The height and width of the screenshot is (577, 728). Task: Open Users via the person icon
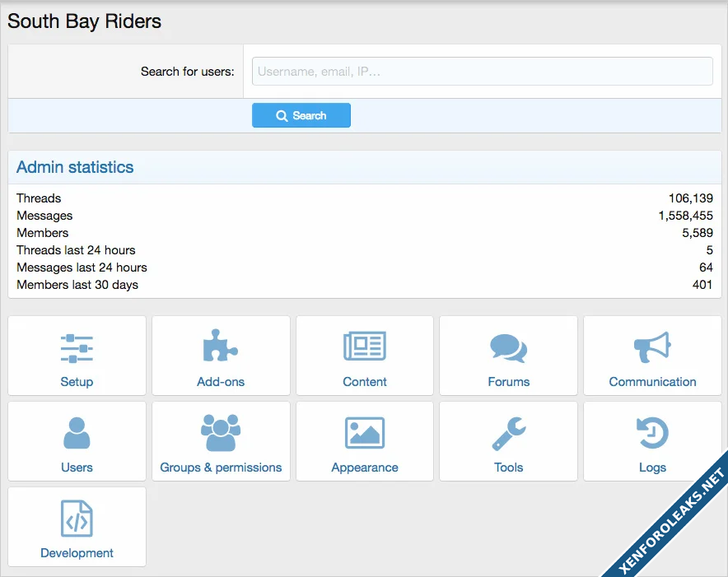point(77,433)
